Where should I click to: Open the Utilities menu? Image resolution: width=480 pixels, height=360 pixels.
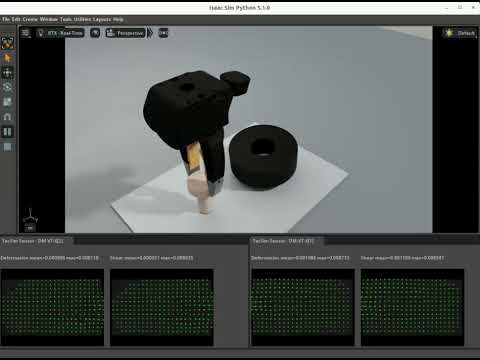click(82, 19)
